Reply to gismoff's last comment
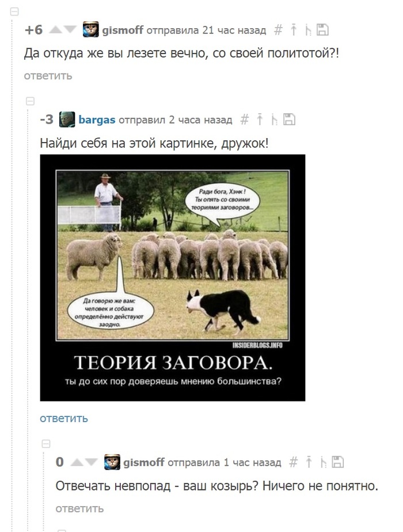 80,508
